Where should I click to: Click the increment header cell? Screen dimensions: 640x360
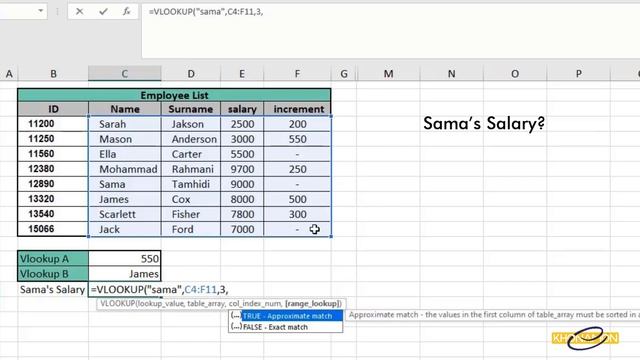click(x=298, y=109)
